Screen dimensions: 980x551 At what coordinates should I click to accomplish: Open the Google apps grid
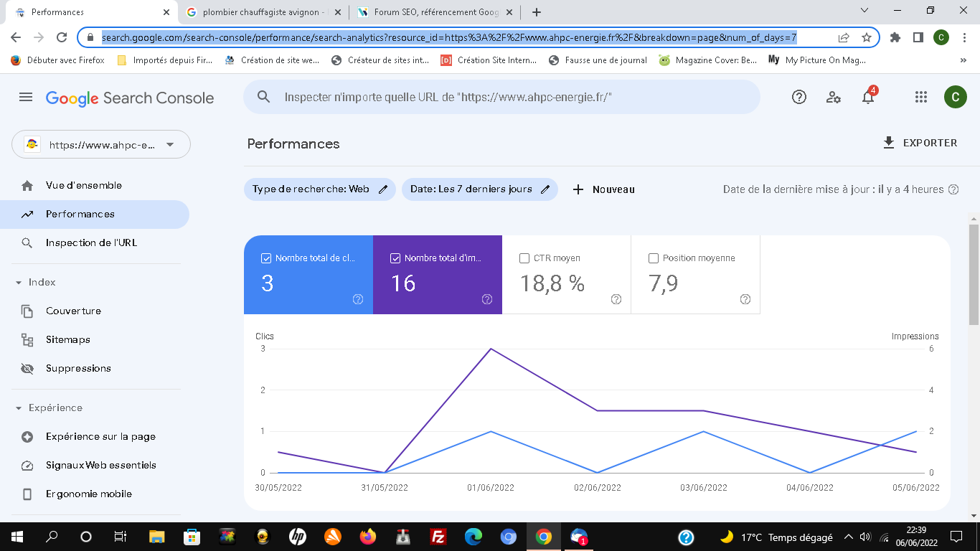point(921,97)
